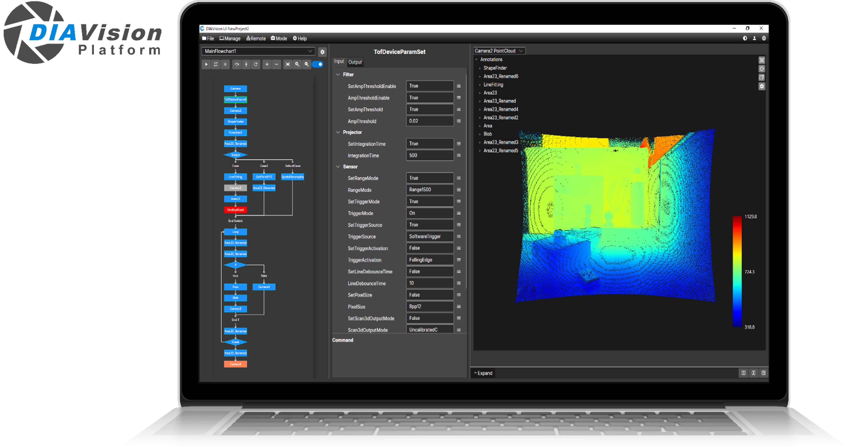Collapse the Sensor section
This screenshot has width=868, height=447.
coord(338,167)
